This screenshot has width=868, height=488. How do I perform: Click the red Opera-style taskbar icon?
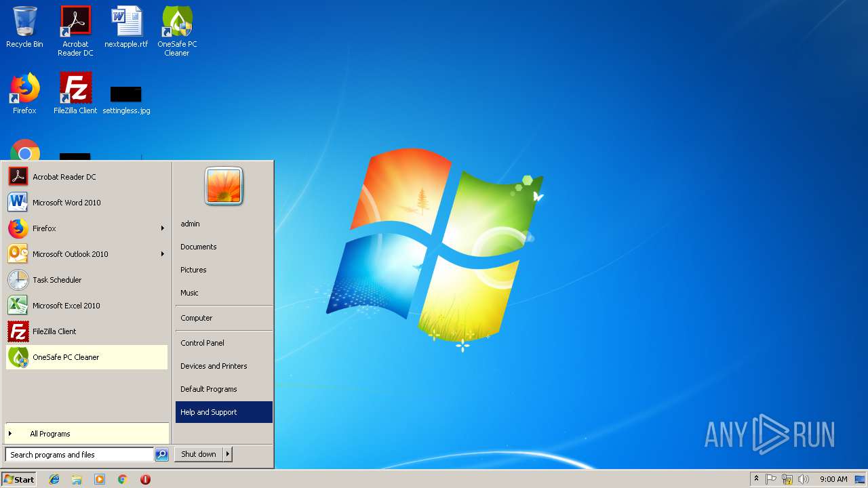point(145,479)
